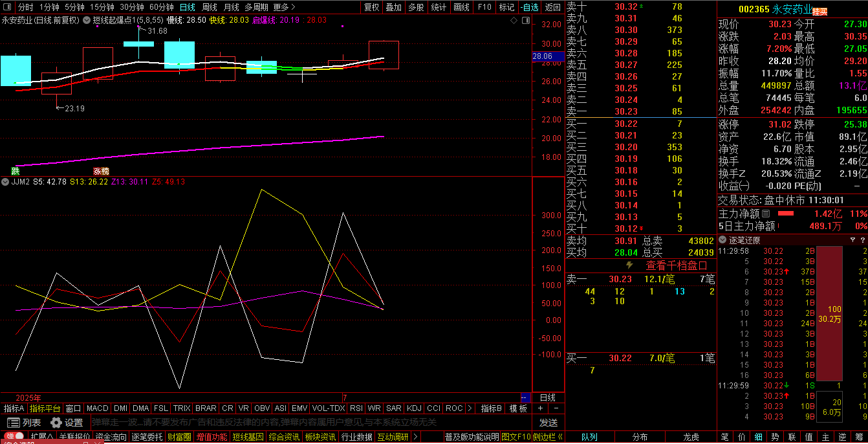
Task: Expand more info tabs arrow after 互动调研
Action: click(x=415, y=437)
